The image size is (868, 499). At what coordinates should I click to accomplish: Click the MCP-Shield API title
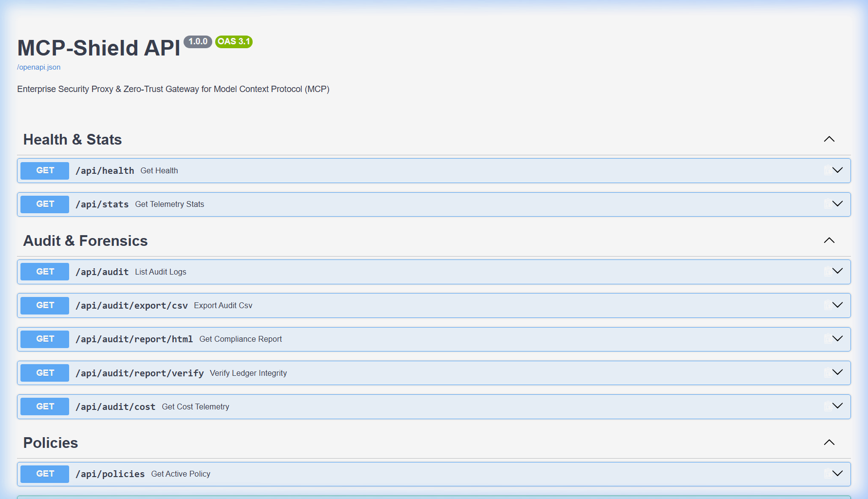point(99,48)
